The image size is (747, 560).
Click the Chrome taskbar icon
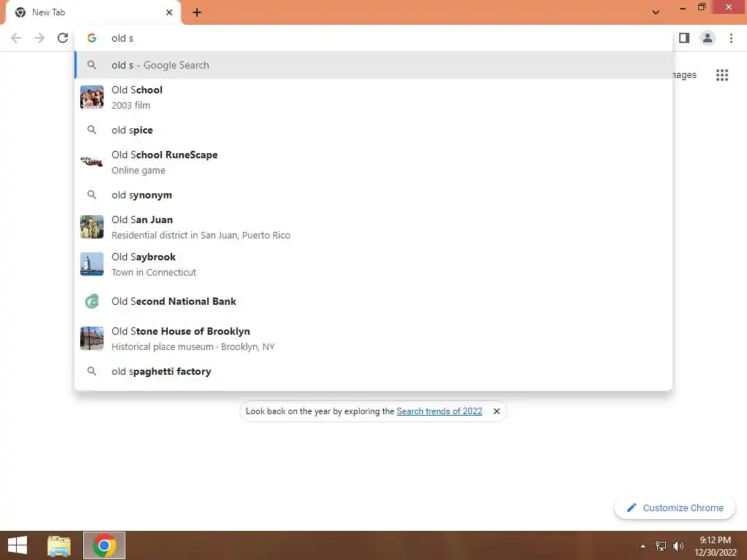click(104, 545)
